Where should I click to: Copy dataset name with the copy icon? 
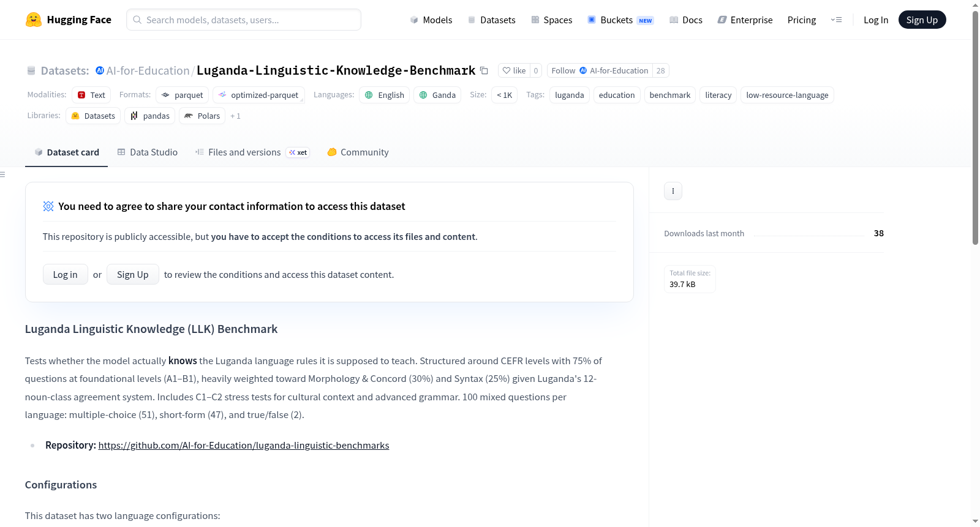[484, 70]
